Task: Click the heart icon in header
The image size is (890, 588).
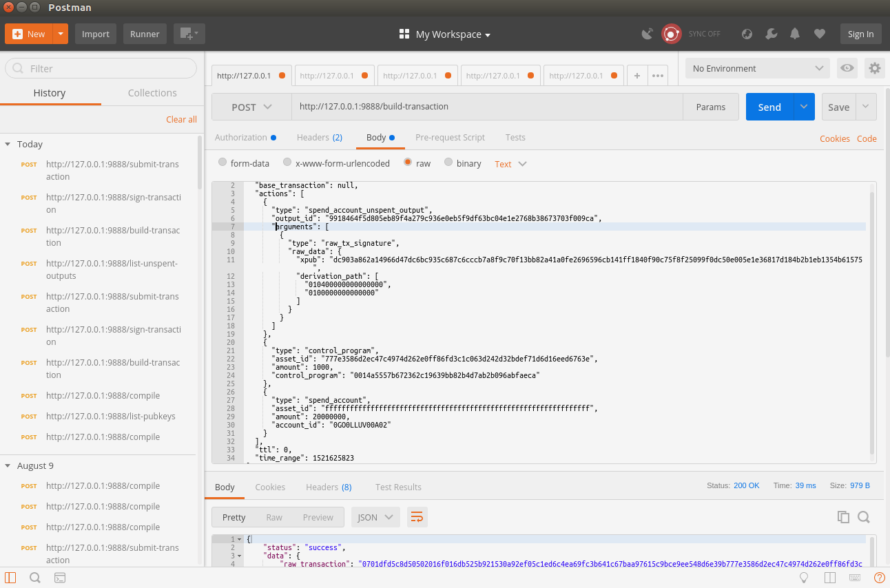Action: (819, 34)
